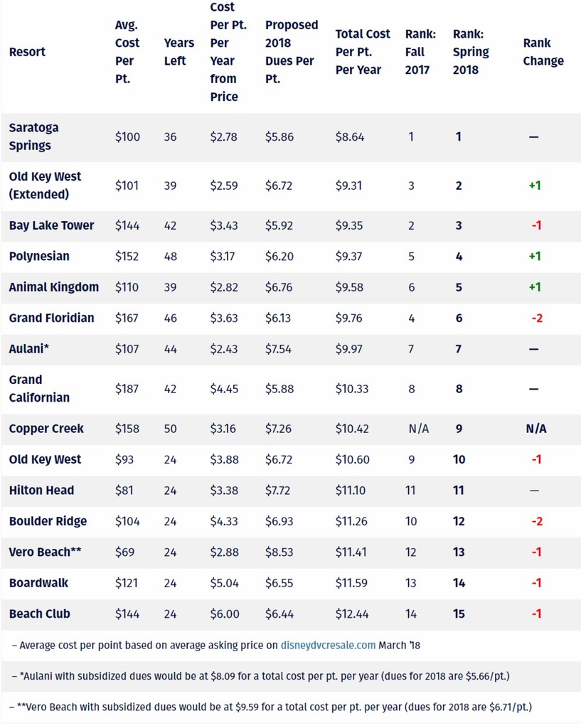
Task: Click the Boardwalk resort name
Action: click(x=38, y=582)
